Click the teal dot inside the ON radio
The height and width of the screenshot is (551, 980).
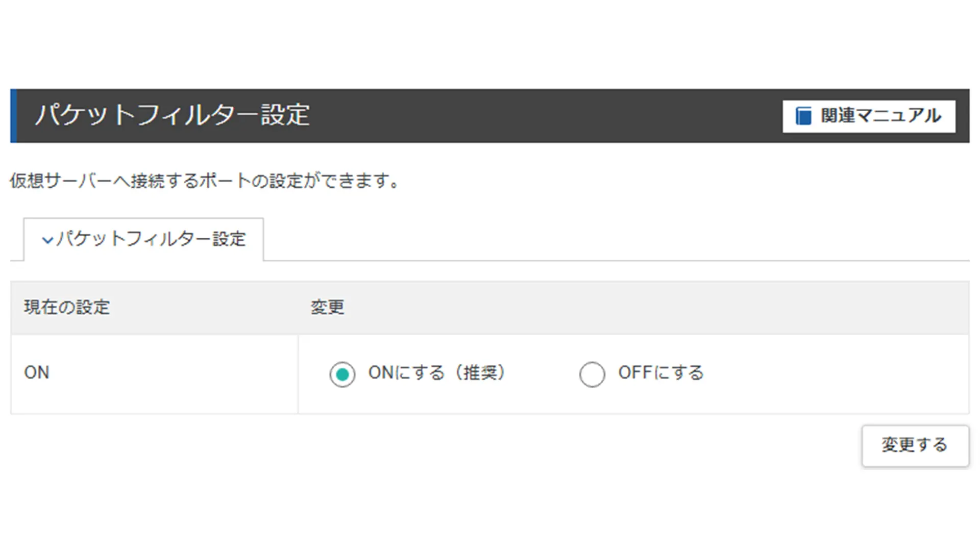click(342, 374)
